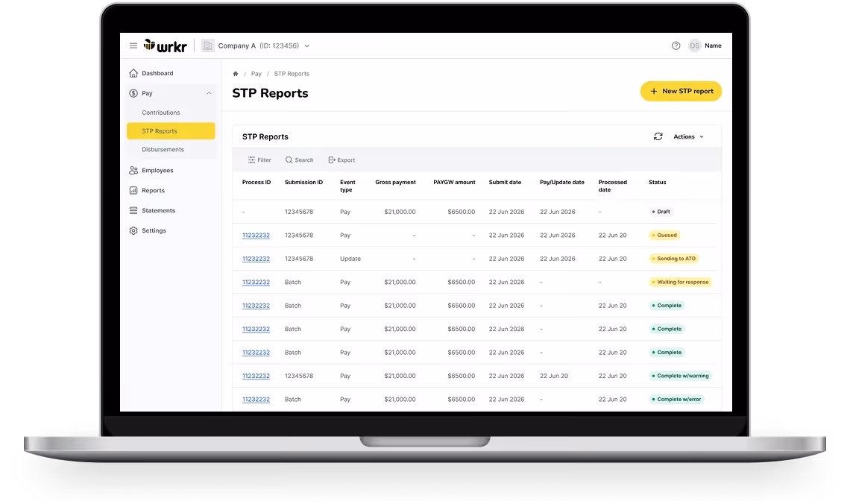
Task: Create a New STP report
Action: click(681, 91)
